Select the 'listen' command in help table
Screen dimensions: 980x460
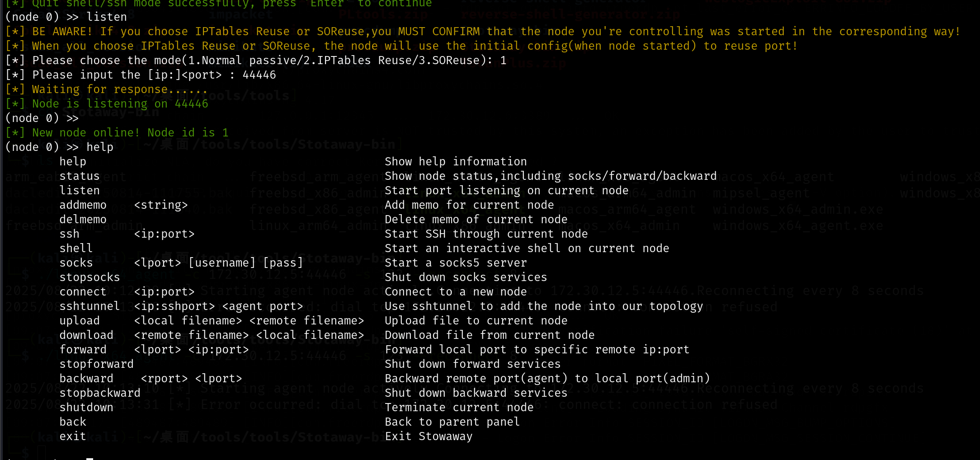(x=80, y=190)
